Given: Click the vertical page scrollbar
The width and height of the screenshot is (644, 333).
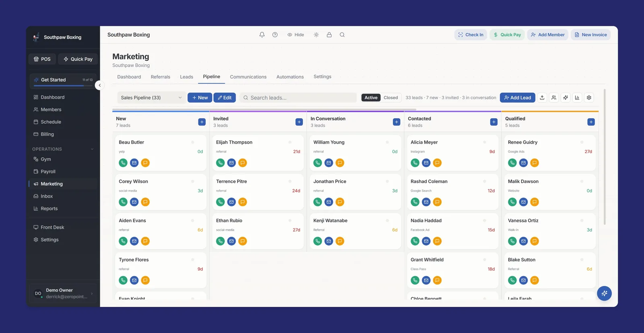Looking at the screenshot, I should (605, 157).
